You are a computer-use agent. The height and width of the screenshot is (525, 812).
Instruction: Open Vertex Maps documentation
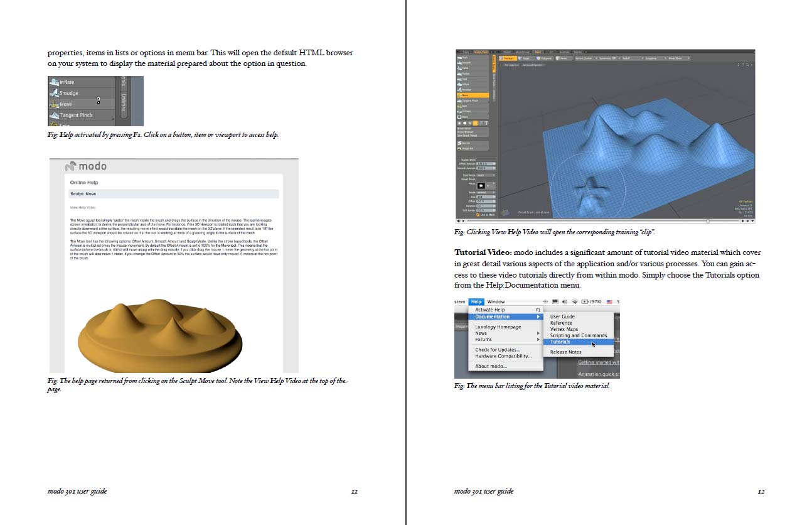[x=577, y=329]
